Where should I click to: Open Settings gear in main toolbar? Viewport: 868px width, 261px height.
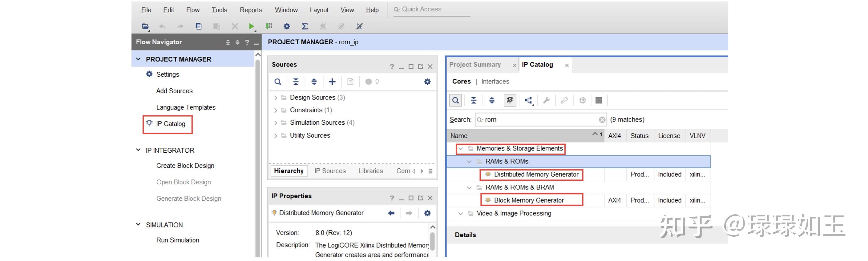tap(287, 26)
